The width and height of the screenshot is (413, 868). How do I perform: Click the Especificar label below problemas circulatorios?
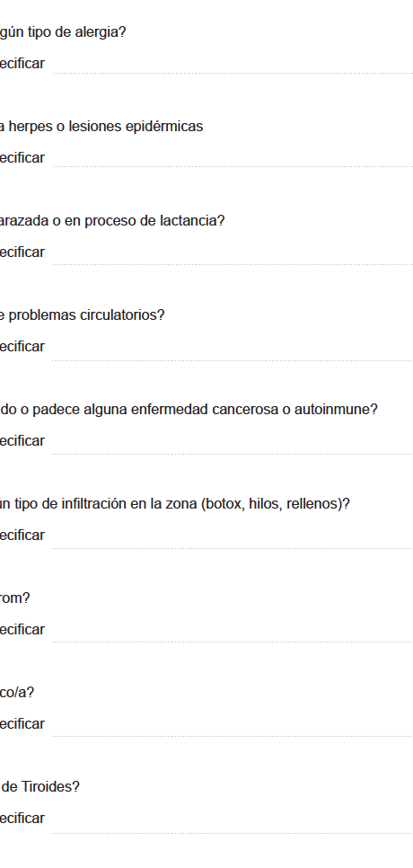coord(22,347)
